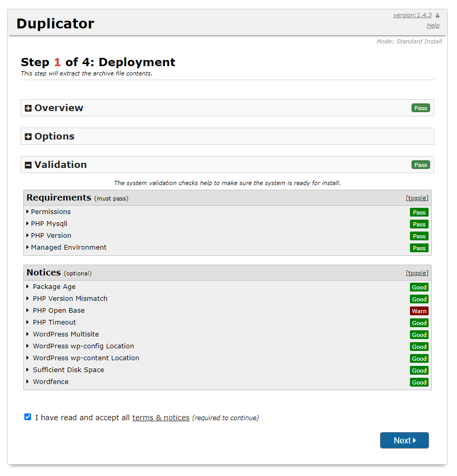This screenshot has width=457, height=476.
Task: Expand the PHP Version requirement row
Action: point(49,235)
